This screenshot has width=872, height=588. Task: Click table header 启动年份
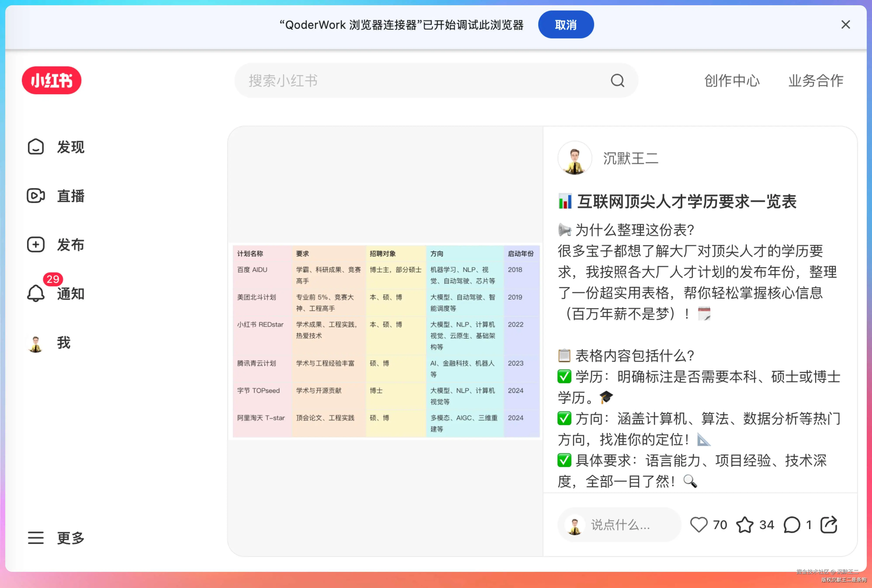tap(520, 253)
